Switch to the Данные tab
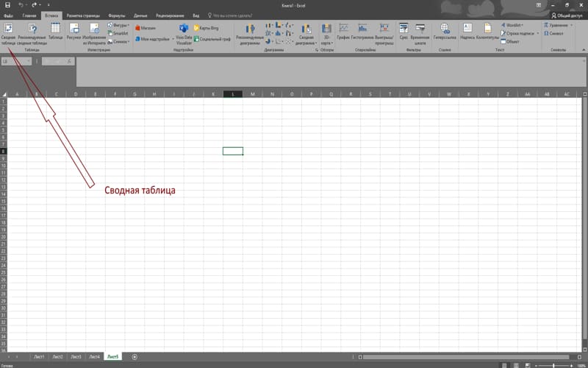 (140, 15)
